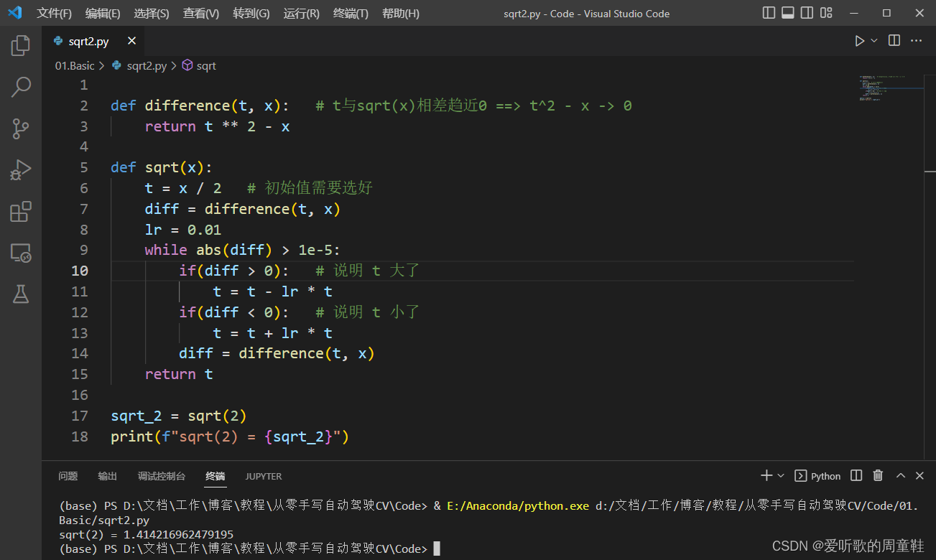
Task: Open the Source Control view
Action: [x=21, y=129]
